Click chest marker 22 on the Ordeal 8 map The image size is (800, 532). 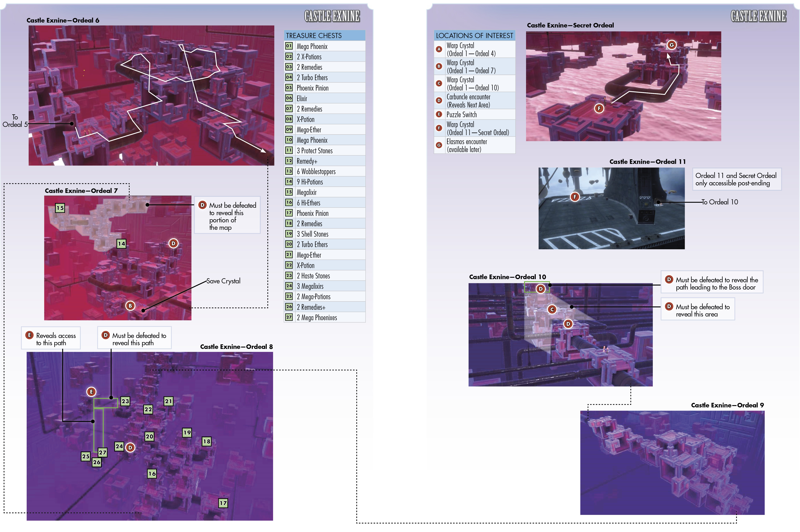[148, 409]
